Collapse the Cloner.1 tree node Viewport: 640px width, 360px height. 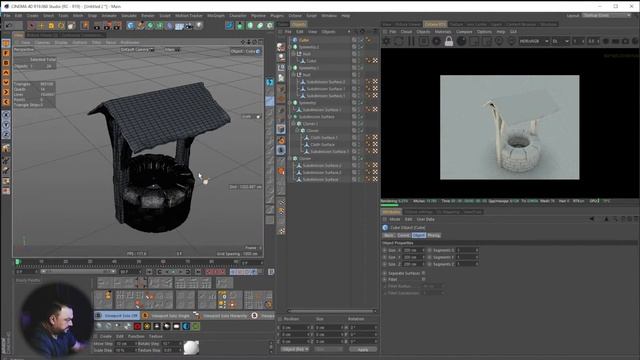(x=294, y=124)
